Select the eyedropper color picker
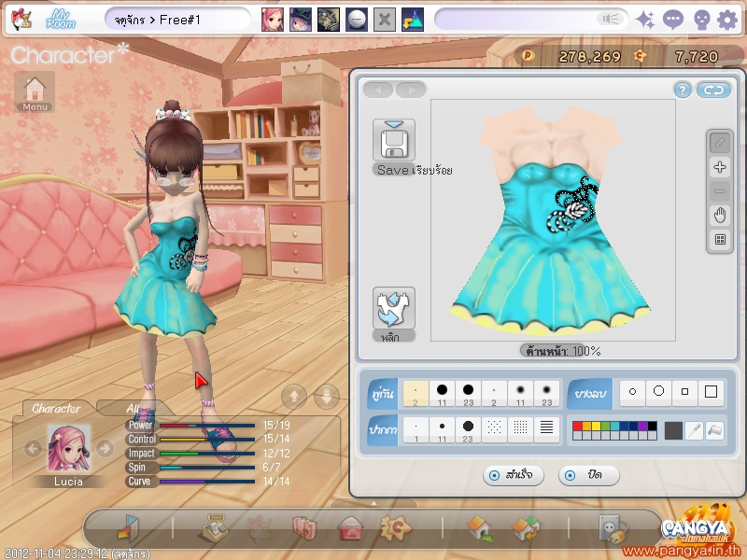 [694, 430]
